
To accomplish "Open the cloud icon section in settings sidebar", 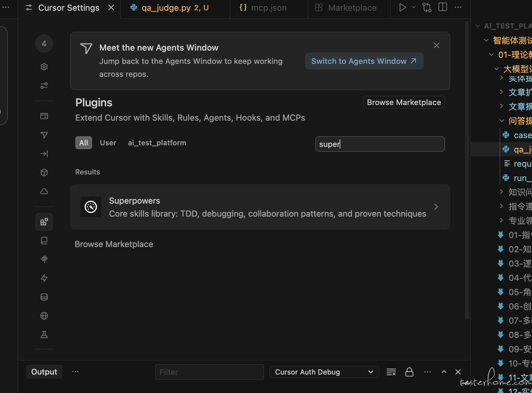I will click(44, 191).
